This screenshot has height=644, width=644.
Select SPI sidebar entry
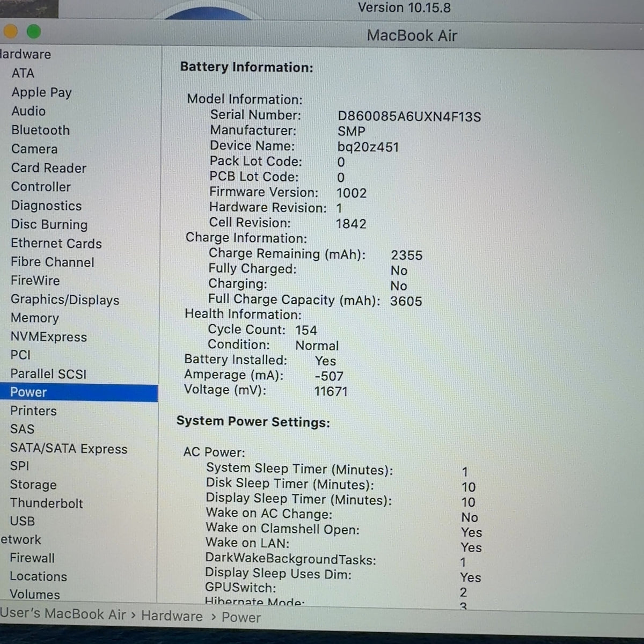coord(19,466)
